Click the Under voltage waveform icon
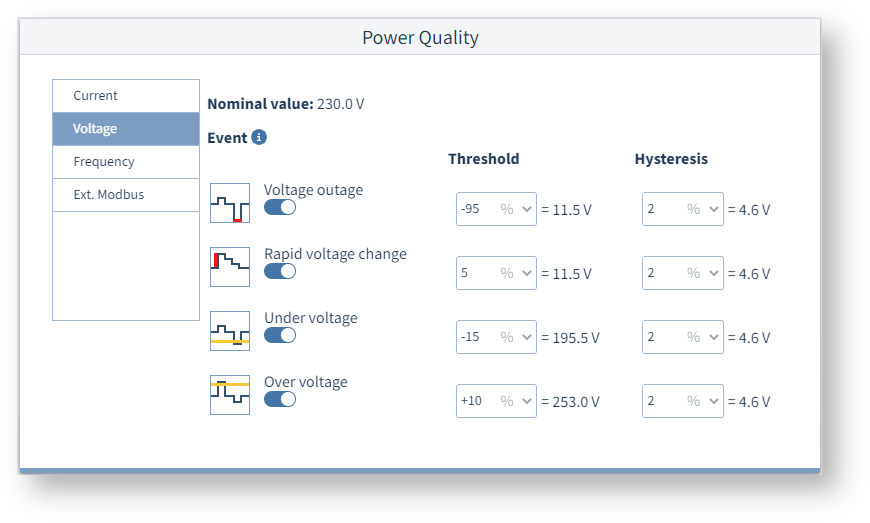870x523 pixels. click(x=229, y=331)
